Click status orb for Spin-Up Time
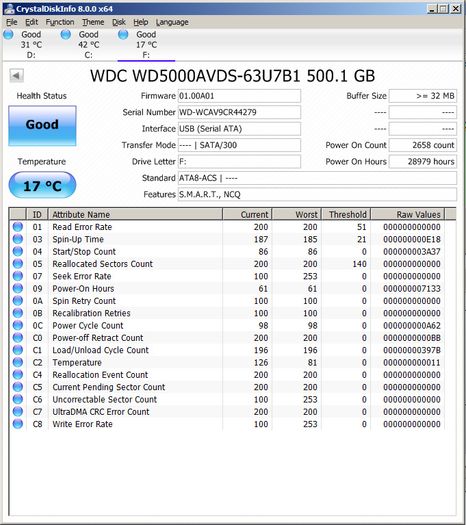 tap(18, 239)
